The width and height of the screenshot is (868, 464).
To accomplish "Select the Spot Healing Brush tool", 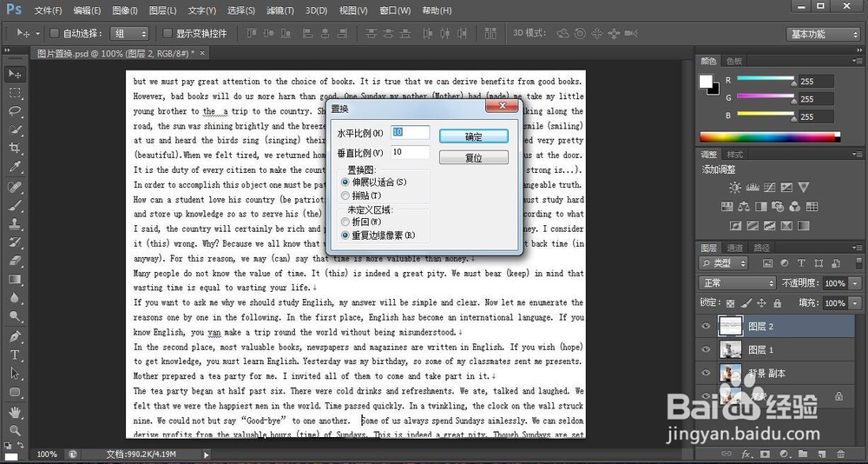I will (x=15, y=187).
